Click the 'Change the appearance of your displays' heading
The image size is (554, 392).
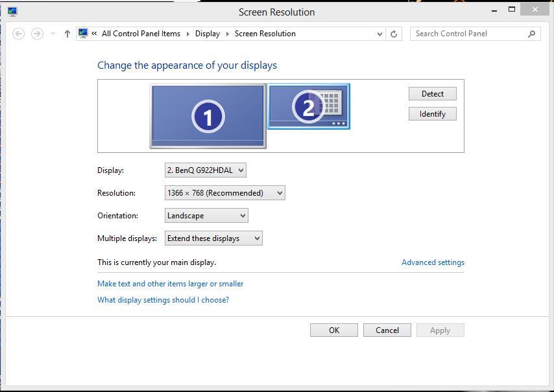tap(187, 65)
